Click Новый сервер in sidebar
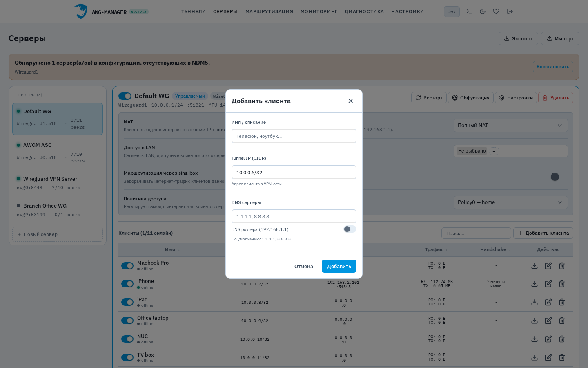The image size is (588, 368). (58, 234)
